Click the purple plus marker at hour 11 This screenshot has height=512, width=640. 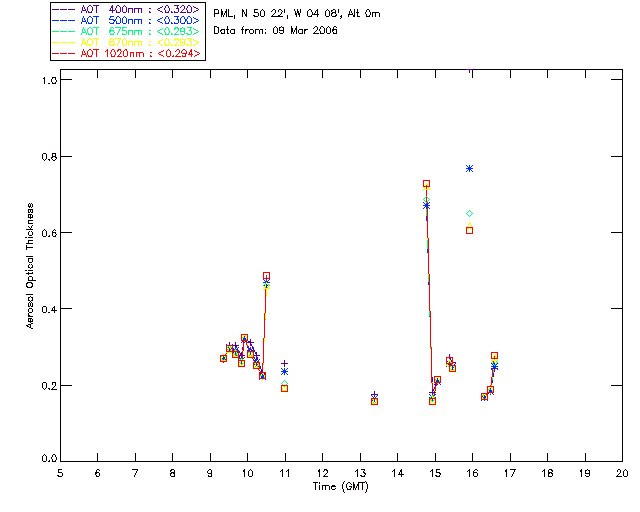point(284,363)
